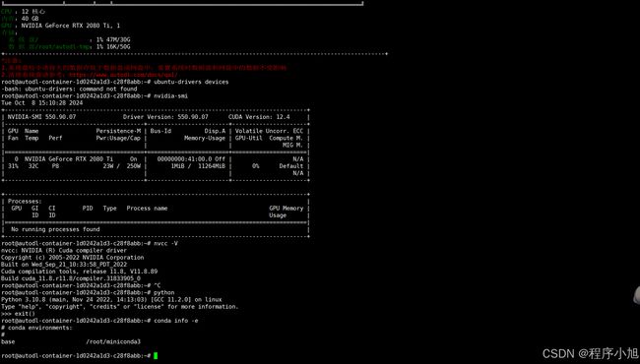This screenshot has width=640, height=364.
Task: Click the "CUDA Version: 12.4" text
Action: tap(259, 116)
